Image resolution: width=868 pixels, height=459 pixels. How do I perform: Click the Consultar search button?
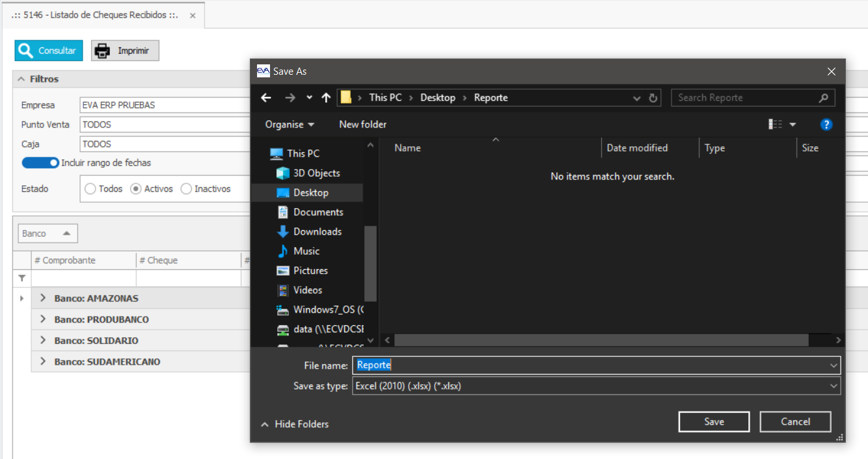click(x=49, y=51)
